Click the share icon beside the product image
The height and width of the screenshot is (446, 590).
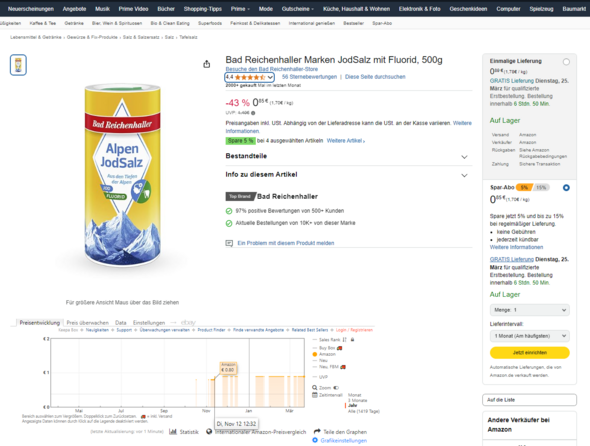tap(207, 64)
